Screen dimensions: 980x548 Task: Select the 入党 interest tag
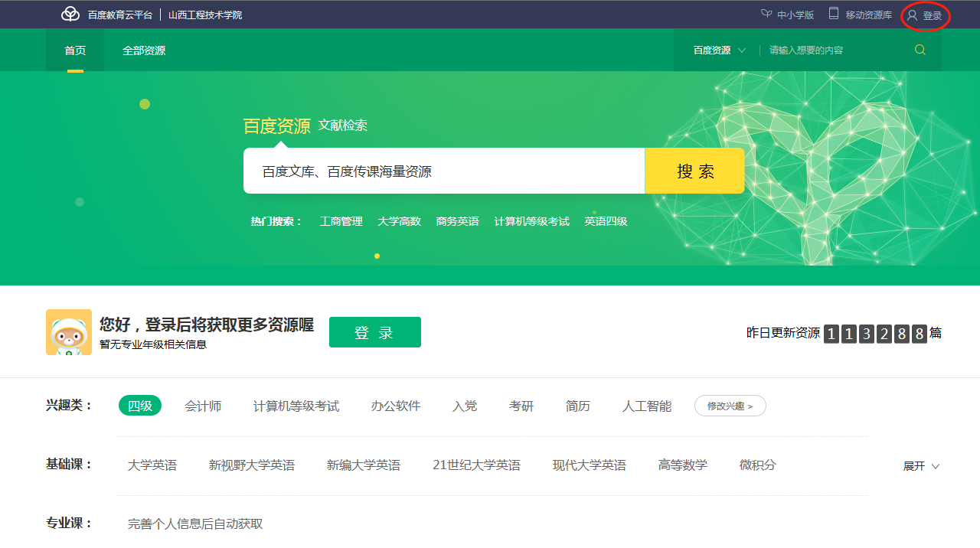465,406
